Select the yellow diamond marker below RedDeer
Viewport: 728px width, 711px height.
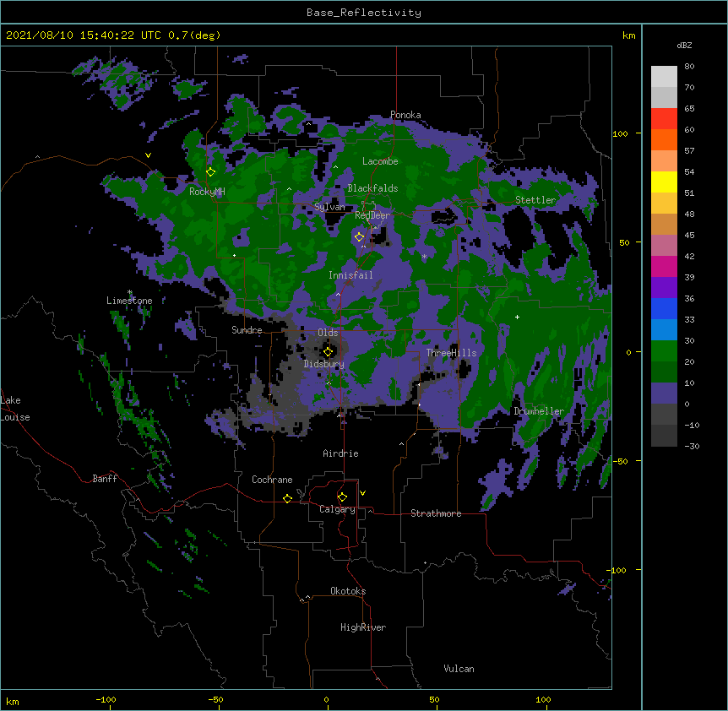point(360,237)
